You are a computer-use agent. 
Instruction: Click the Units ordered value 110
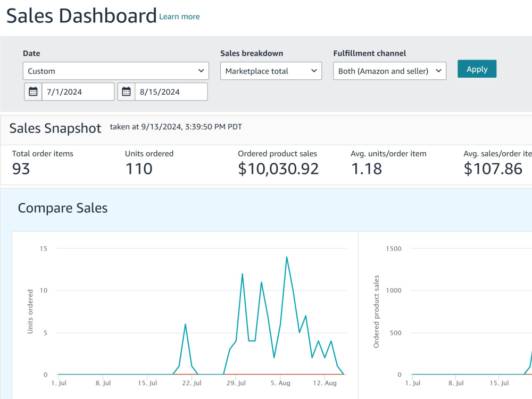point(139,169)
